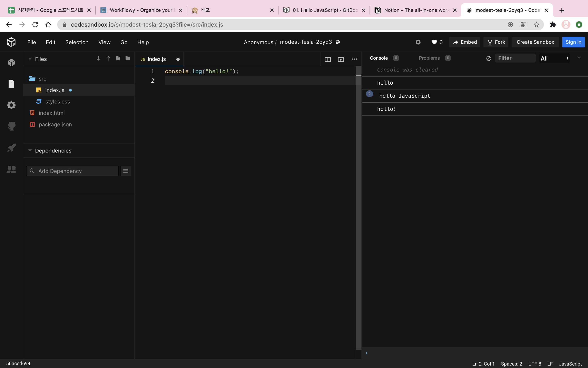Go to browser home page
This screenshot has width=588, height=368.
point(48,25)
